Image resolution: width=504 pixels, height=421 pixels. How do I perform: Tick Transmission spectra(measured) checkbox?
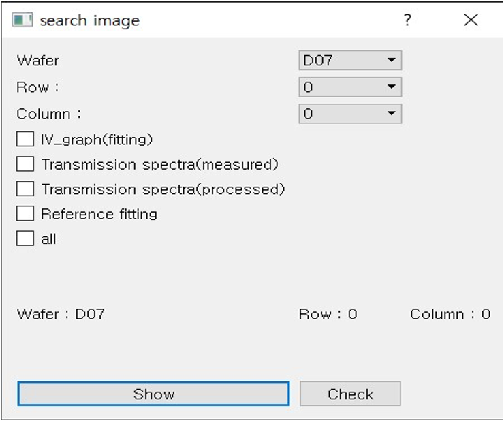[x=25, y=164]
